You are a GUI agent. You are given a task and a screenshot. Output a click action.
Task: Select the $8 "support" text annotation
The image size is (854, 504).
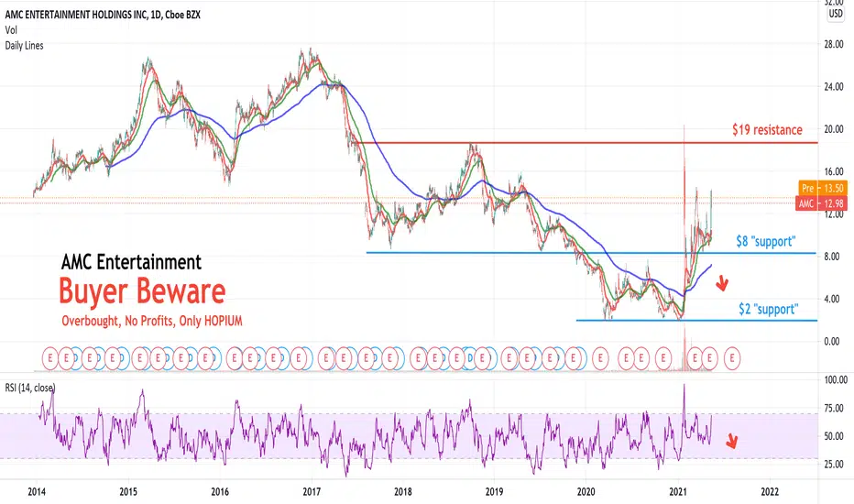[x=766, y=241]
